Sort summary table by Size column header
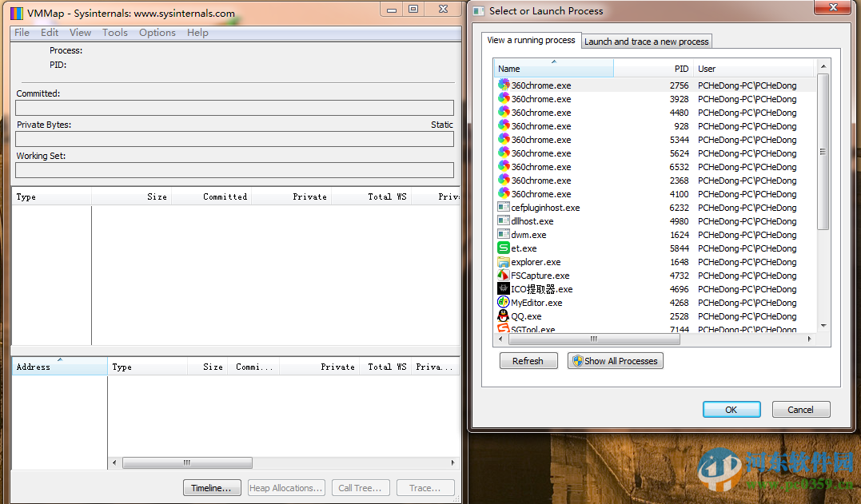 click(132, 196)
